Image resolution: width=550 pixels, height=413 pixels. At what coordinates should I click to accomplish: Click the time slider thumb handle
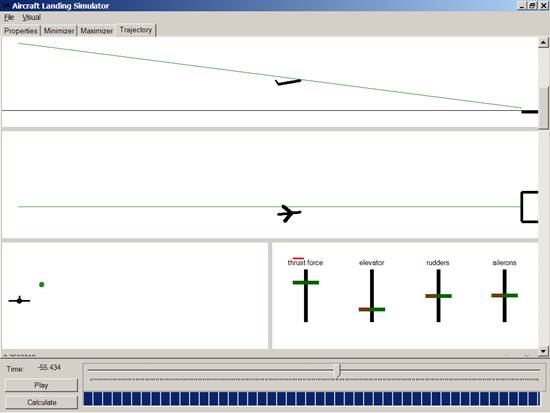[x=338, y=371]
